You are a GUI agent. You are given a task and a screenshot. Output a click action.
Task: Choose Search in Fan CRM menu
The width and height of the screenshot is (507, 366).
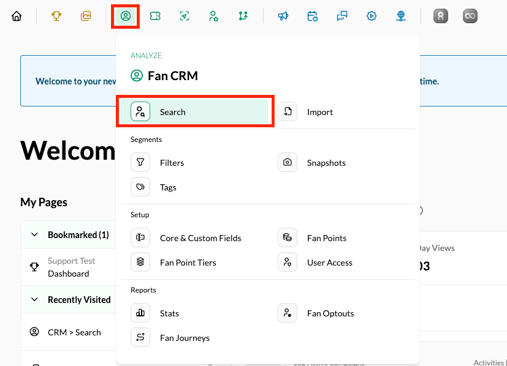[x=194, y=112]
